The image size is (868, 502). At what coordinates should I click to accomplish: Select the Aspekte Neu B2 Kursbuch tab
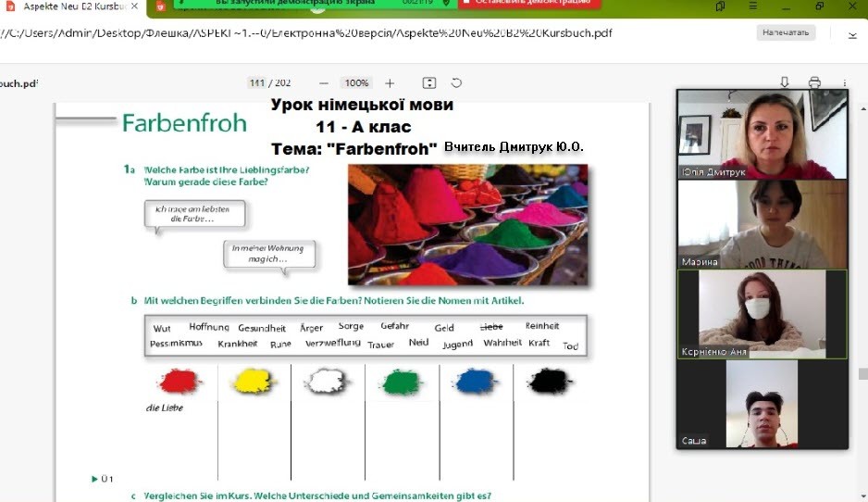click(65, 7)
